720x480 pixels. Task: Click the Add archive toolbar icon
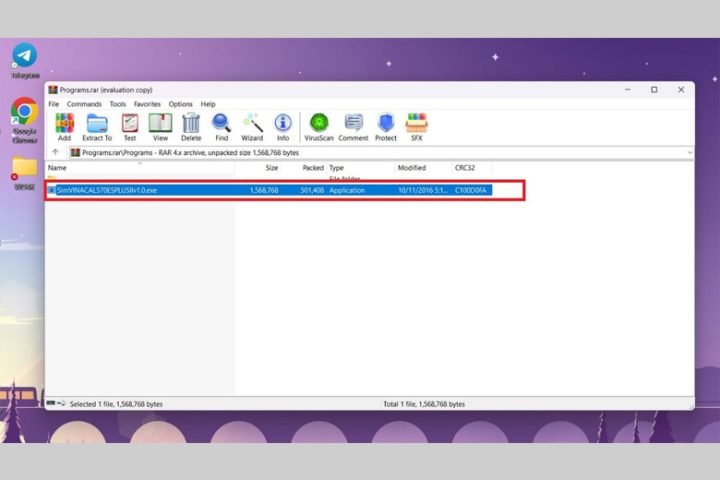tap(64, 125)
